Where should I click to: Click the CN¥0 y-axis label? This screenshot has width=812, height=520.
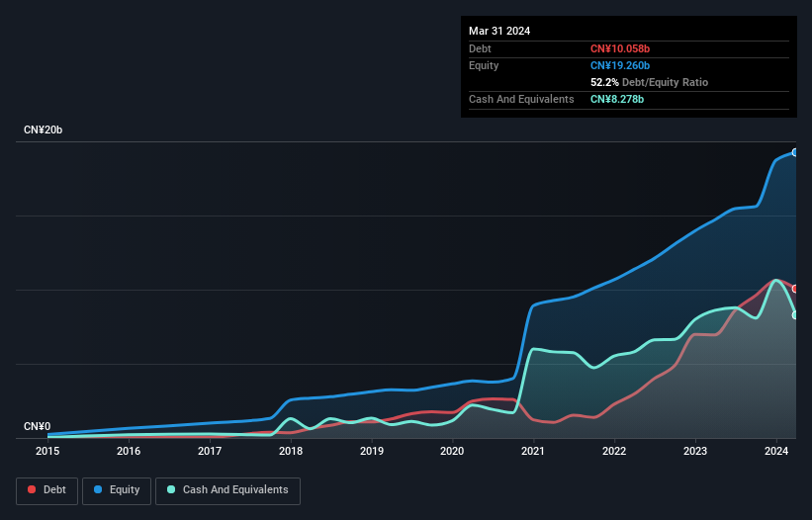point(38,426)
